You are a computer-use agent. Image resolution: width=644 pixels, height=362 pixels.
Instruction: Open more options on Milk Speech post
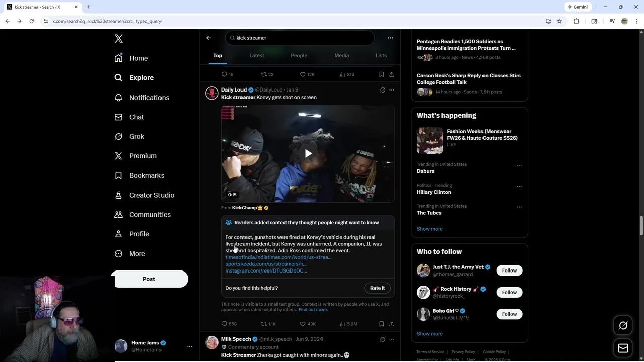(x=392, y=339)
